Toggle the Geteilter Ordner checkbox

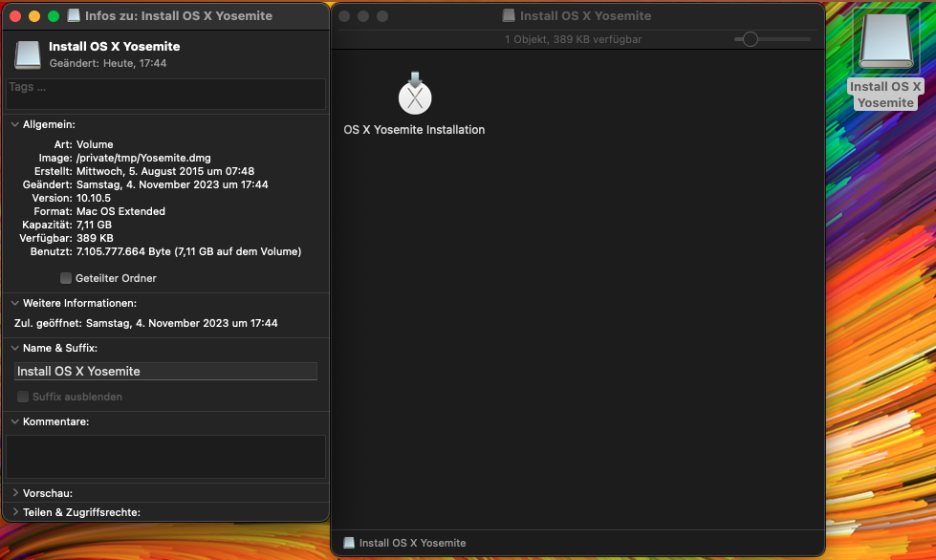tap(66, 278)
